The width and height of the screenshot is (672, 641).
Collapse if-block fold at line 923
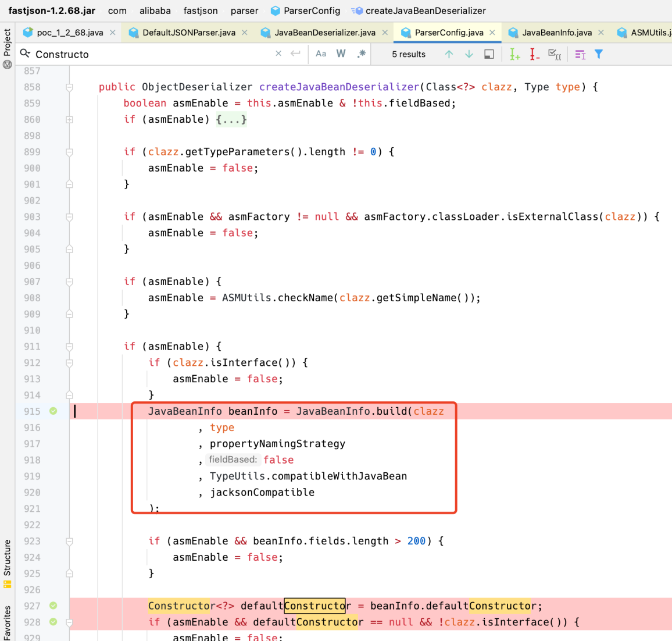click(x=69, y=541)
